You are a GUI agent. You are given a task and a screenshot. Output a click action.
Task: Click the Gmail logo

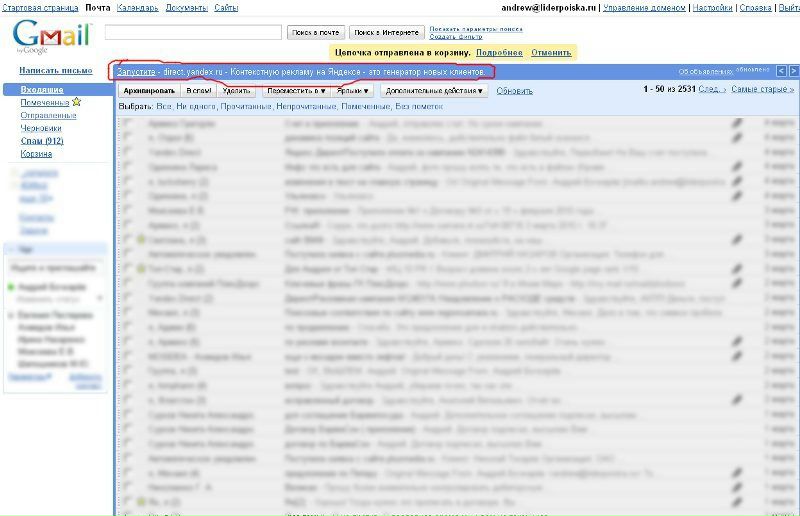(x=51, y=36)
